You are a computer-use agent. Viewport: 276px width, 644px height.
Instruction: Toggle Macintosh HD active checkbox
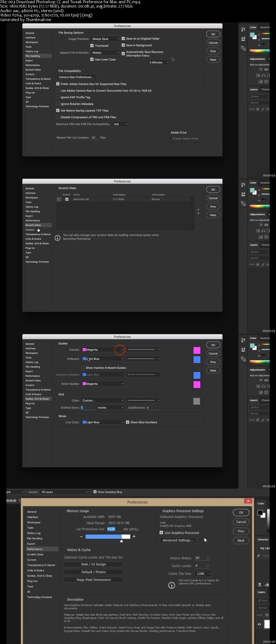(x=67, y=199)
